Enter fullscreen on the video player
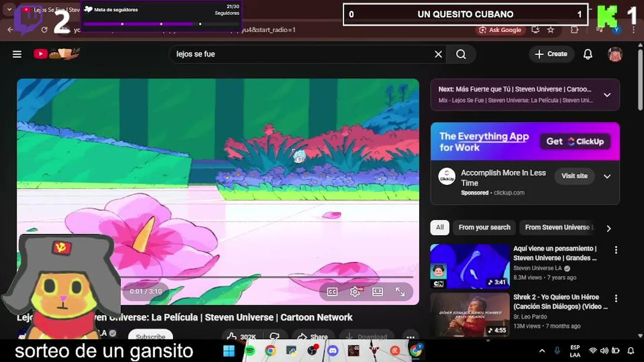Screen dimensions: 644x362 pos(400,292)
